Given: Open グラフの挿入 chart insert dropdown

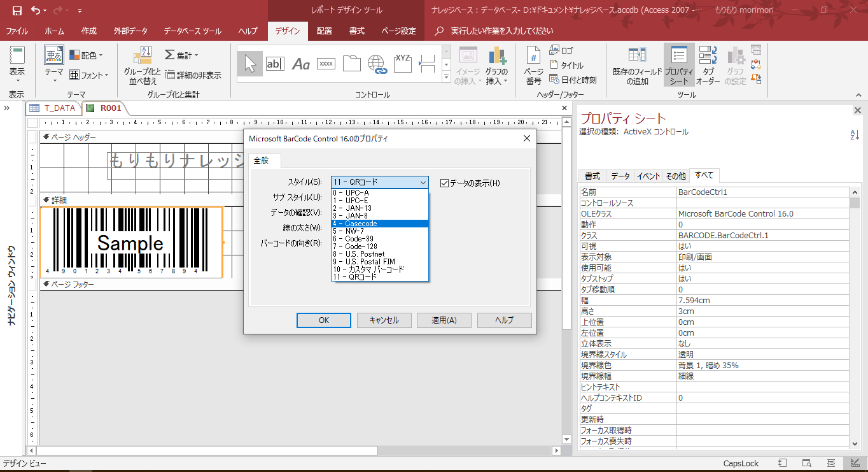Looking at the screenshot, I should point(496,65).
